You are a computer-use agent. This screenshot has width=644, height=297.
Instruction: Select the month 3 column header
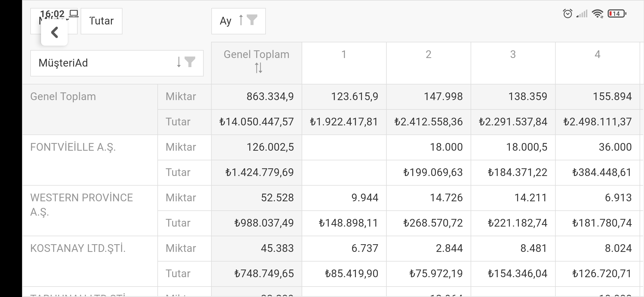tap(513, 63)
